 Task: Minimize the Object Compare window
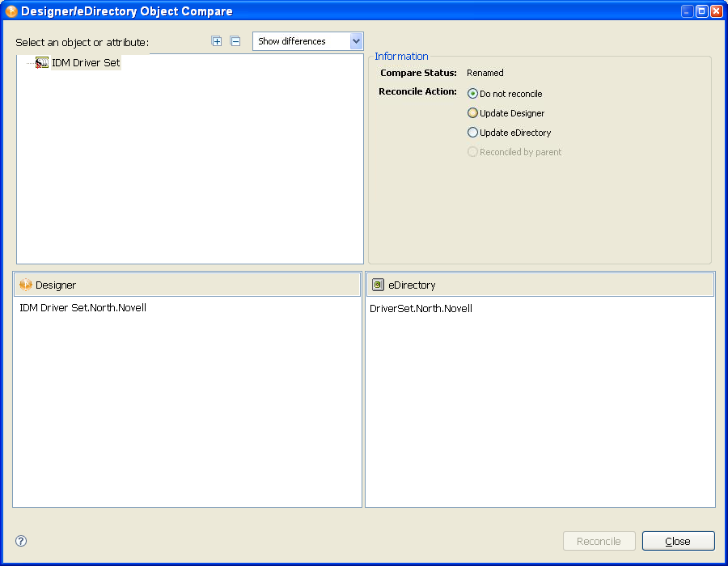point(687,11)
